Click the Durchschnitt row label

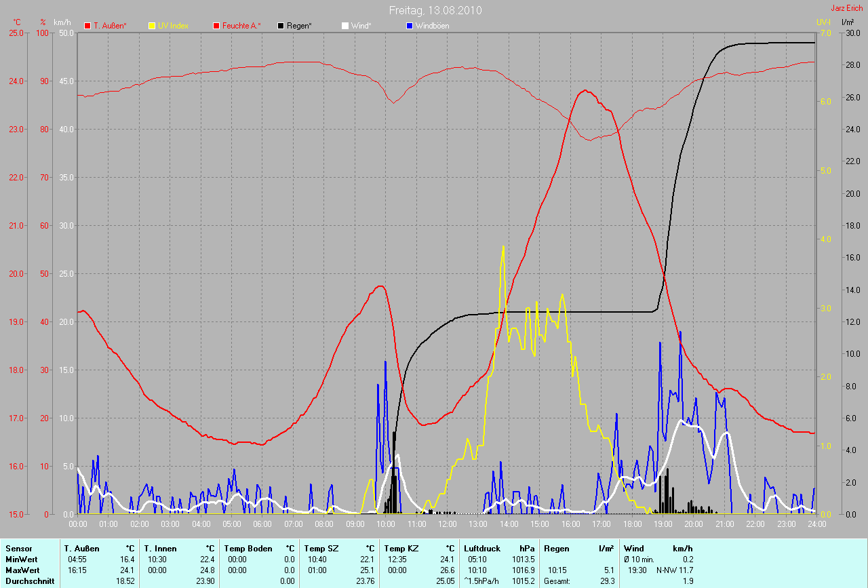pos(30,581)
